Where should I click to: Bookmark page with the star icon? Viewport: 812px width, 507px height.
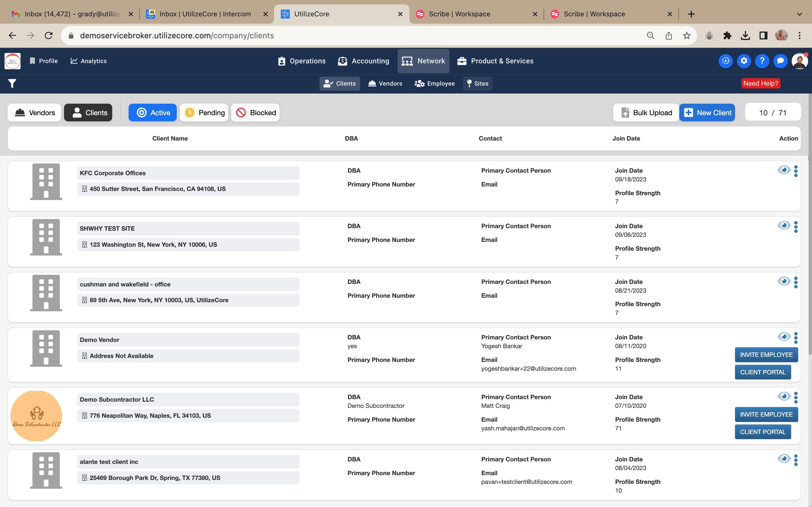pos(687,35)
